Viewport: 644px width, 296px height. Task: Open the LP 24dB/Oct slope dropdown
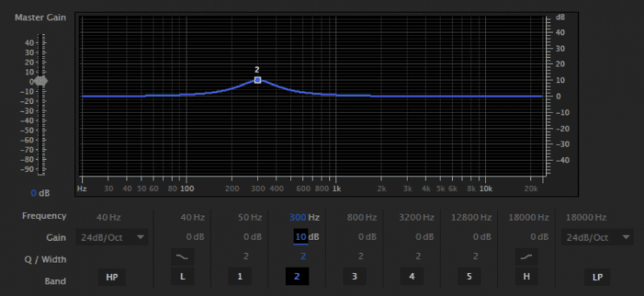pos(597,237)
